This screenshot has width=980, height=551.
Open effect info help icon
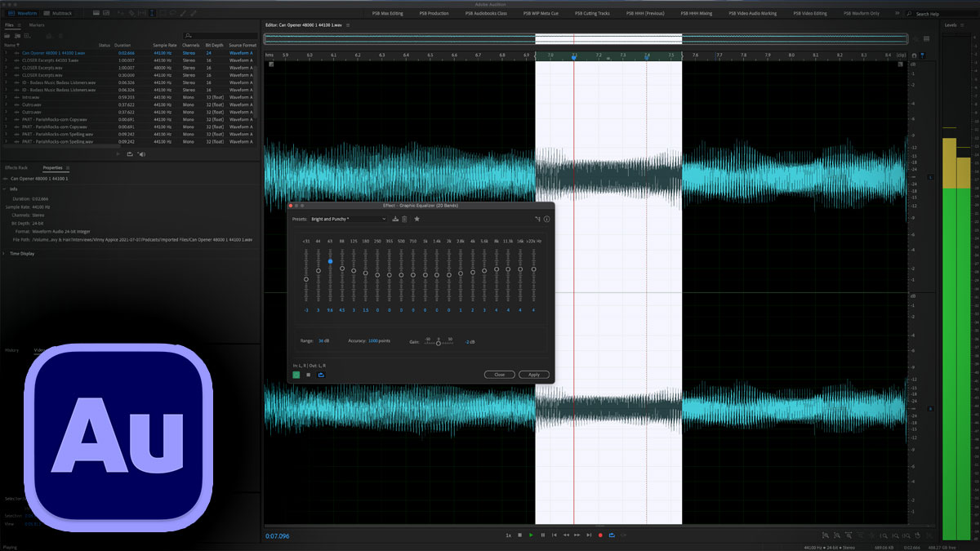pos(546,219)
